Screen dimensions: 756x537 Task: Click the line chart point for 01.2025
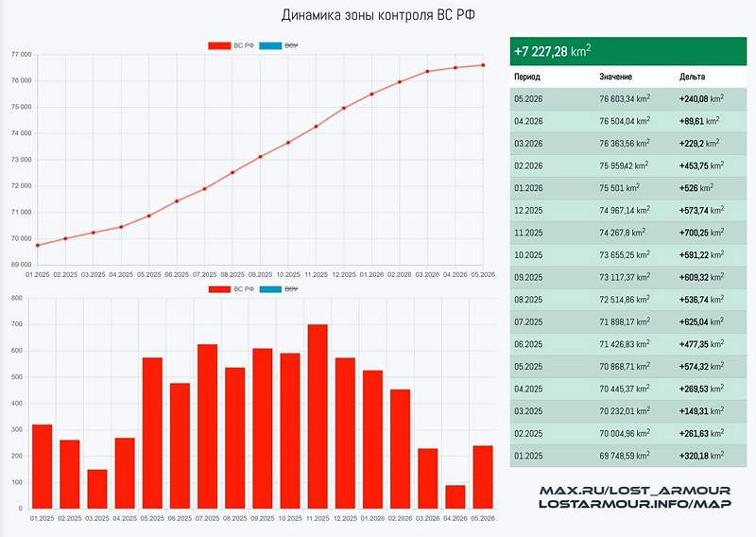(x=38, y=245)
